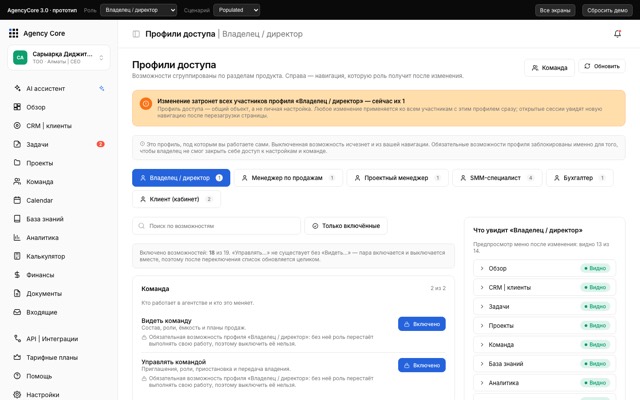This screenshot has height=400, width=640.
Task: Expand Задачи row in preview menu
Action: (x=482, y=307)
